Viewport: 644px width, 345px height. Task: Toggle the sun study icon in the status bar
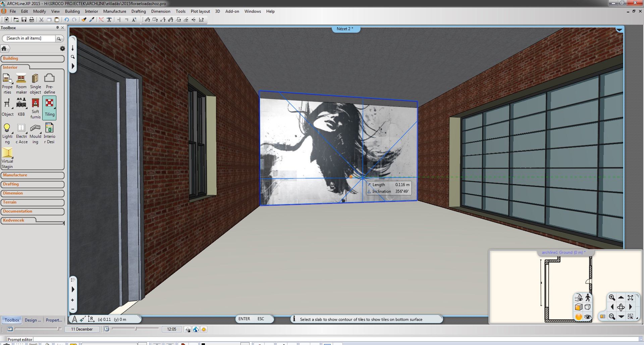204,330
